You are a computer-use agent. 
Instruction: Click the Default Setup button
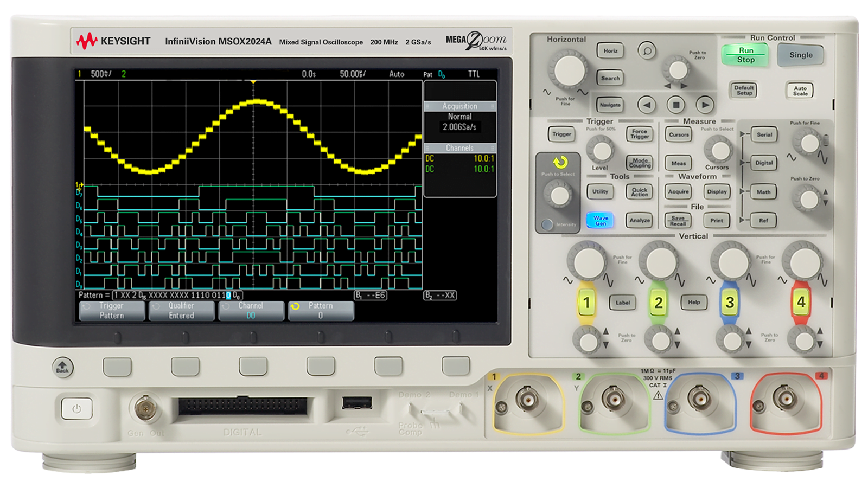point(744,90)
